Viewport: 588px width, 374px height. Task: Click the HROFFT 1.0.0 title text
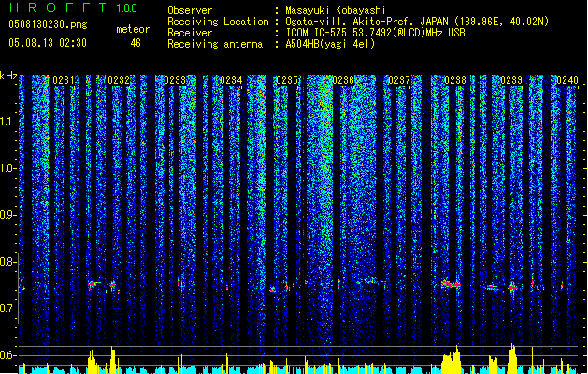point(74,7)
